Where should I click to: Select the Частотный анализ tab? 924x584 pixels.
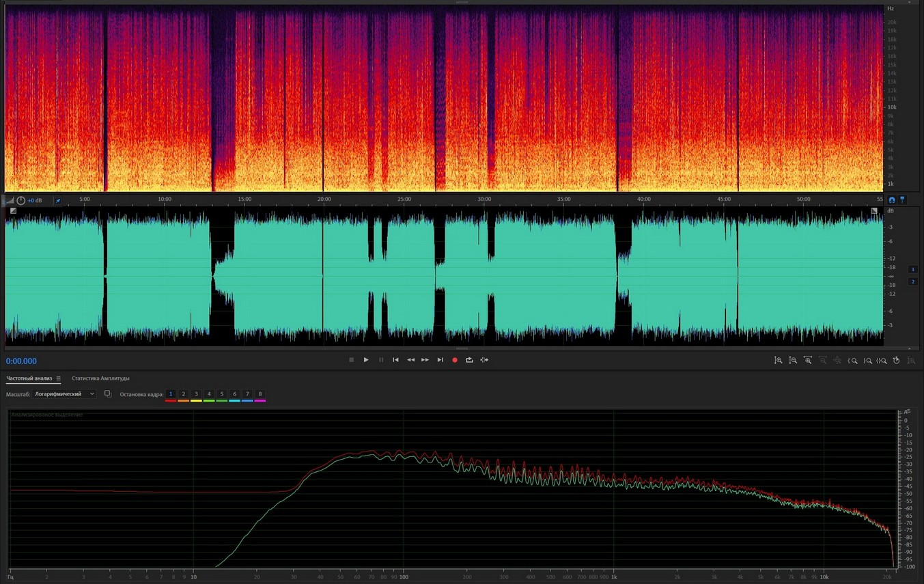(x=29, y=378)
